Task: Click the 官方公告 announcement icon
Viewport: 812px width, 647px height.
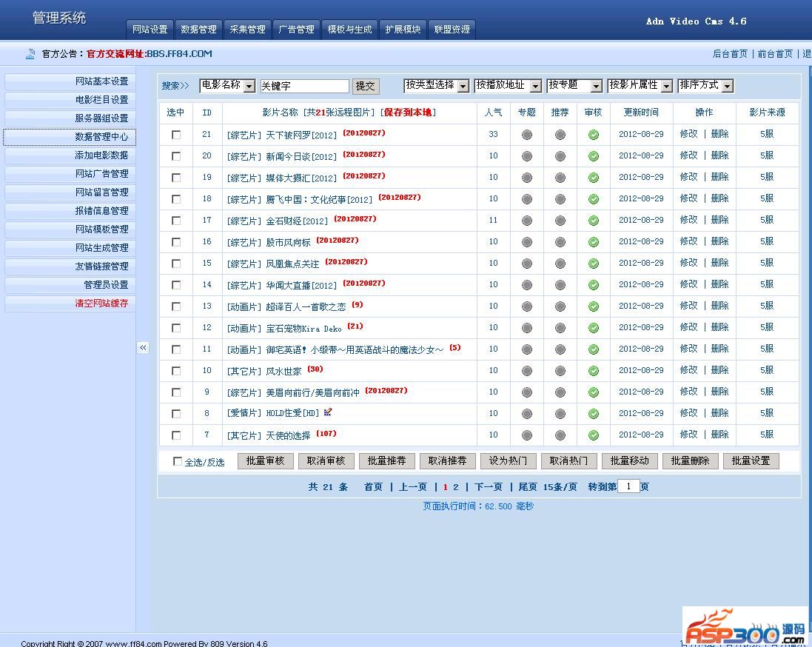Action: point(30,53)
